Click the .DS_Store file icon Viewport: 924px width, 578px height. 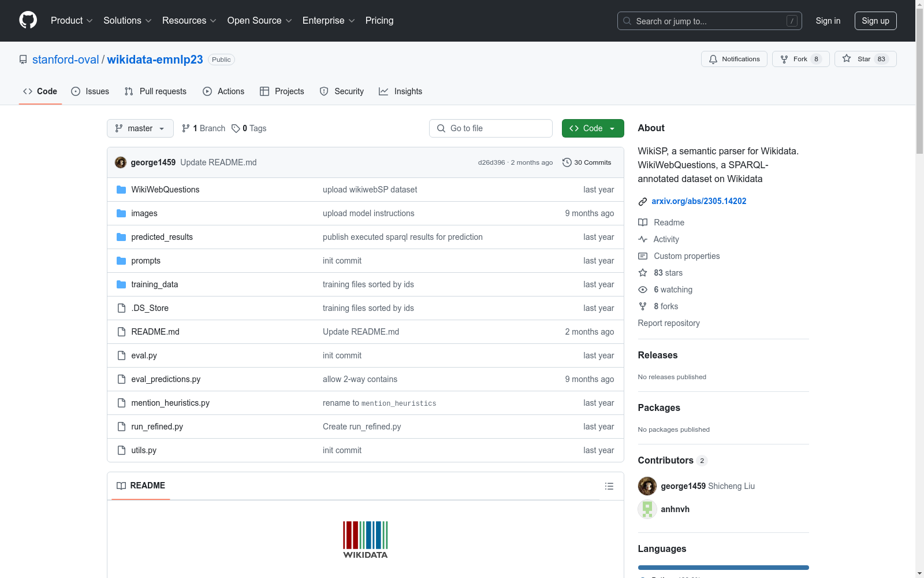(x=121, y=308)
